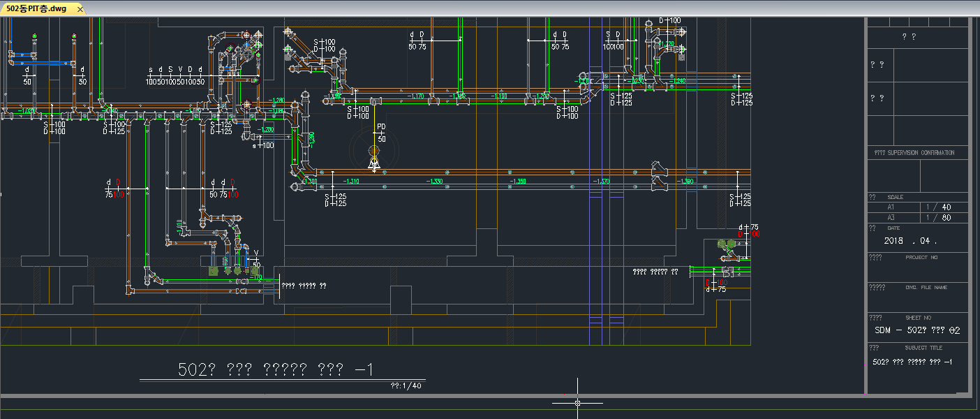Select the A3 scale value 1 / 80
The image size is (980, 419).
point(937,218)
